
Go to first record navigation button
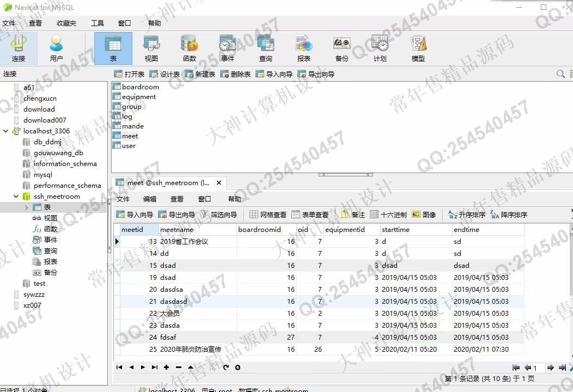point(119,367)
